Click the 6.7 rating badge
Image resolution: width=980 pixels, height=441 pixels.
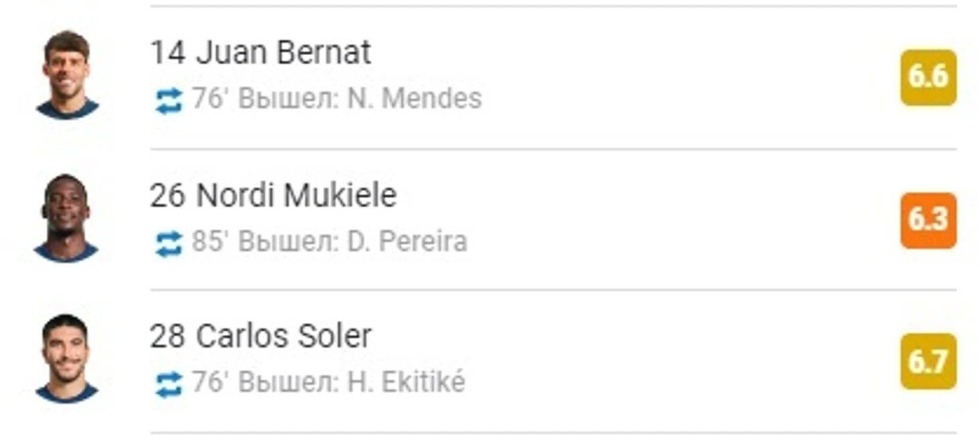click(928, 361)
